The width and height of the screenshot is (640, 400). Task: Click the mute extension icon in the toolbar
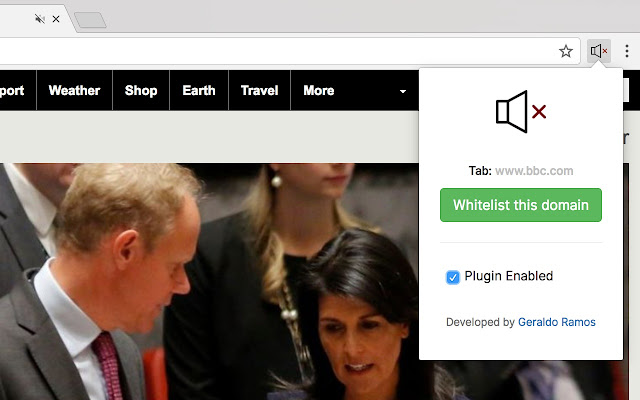[599, 51]
